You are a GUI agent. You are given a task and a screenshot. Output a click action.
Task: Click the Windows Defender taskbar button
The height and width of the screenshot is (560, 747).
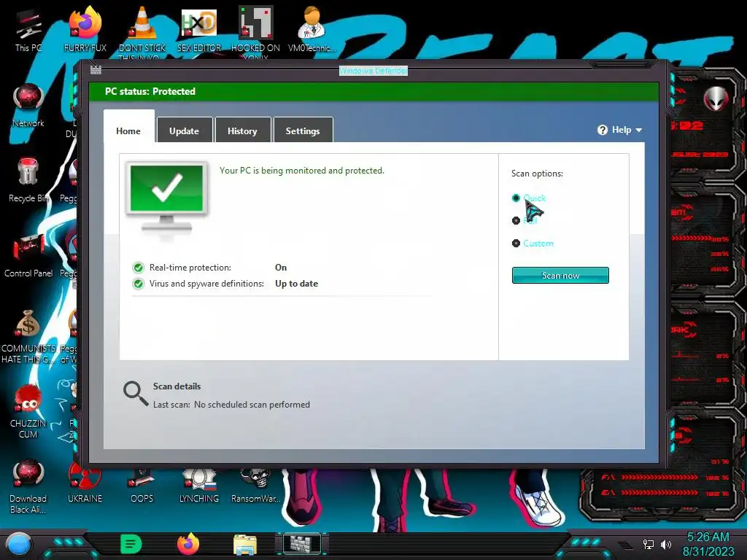(303, 544)
